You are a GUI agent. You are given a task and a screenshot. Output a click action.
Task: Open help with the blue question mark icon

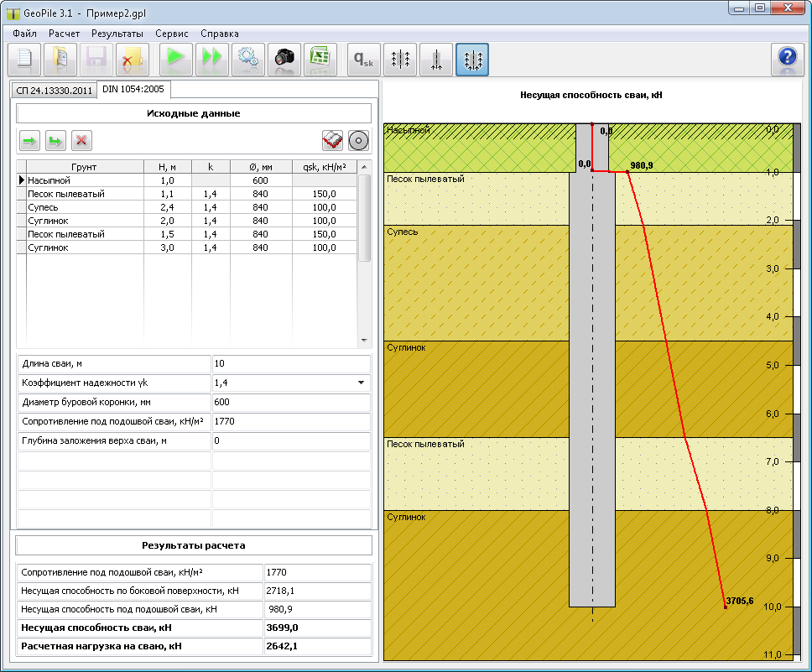pyautogui.click(x=788, y=60)
